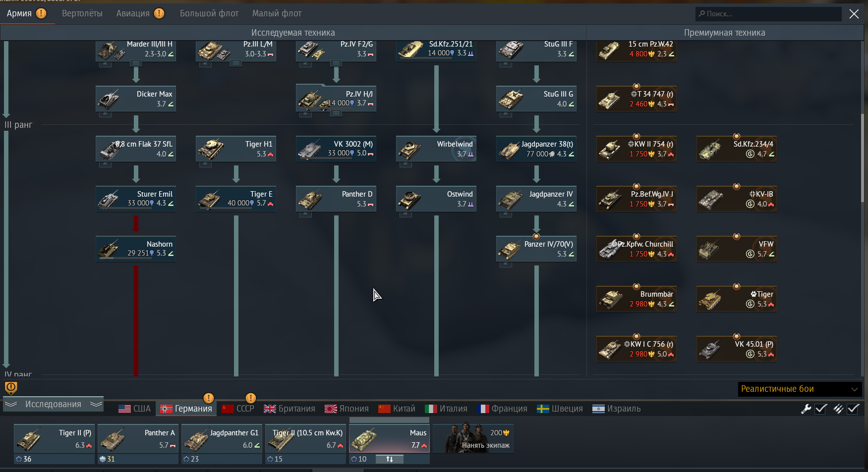Image resolution: width=868 pixels, height=472 pixels.
Task: Select the Sturer Emil vehicle card
Action: [136, 199]
